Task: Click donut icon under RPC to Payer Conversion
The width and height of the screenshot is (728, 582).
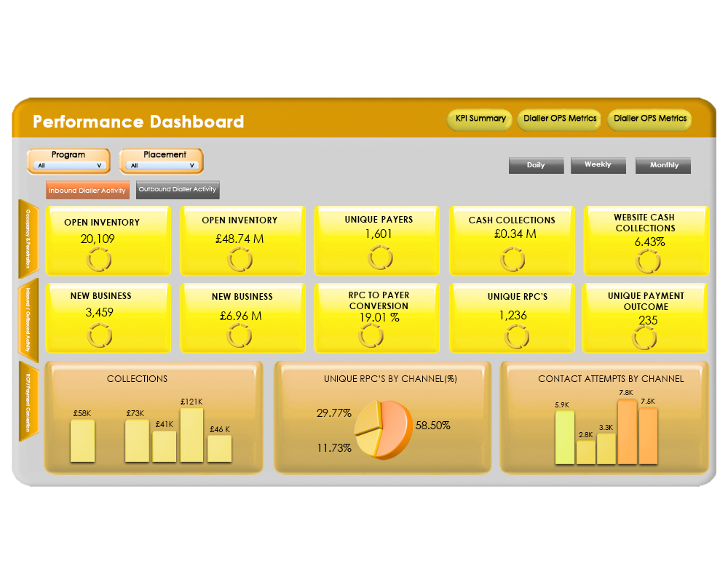Action: tap(372, 336)
